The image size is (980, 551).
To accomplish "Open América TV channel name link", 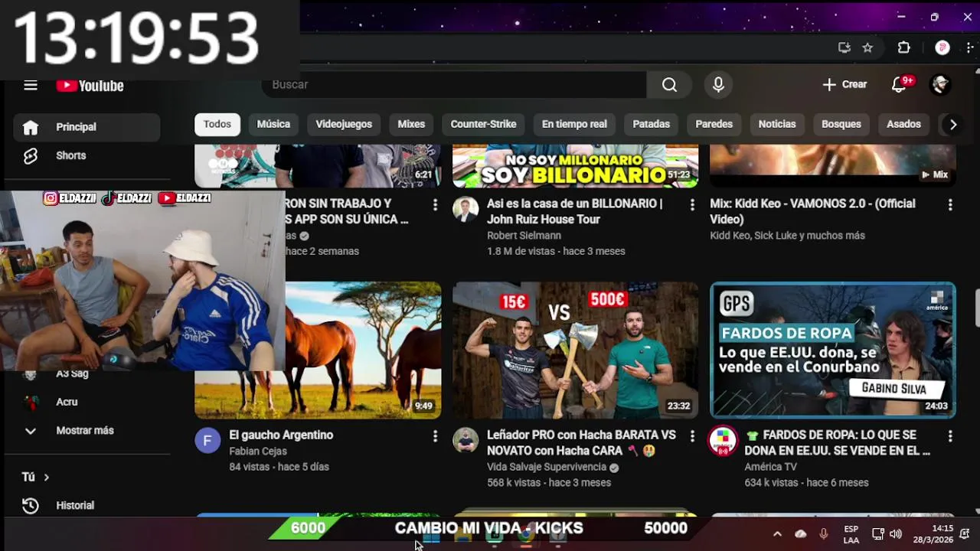I will (771, 467).
